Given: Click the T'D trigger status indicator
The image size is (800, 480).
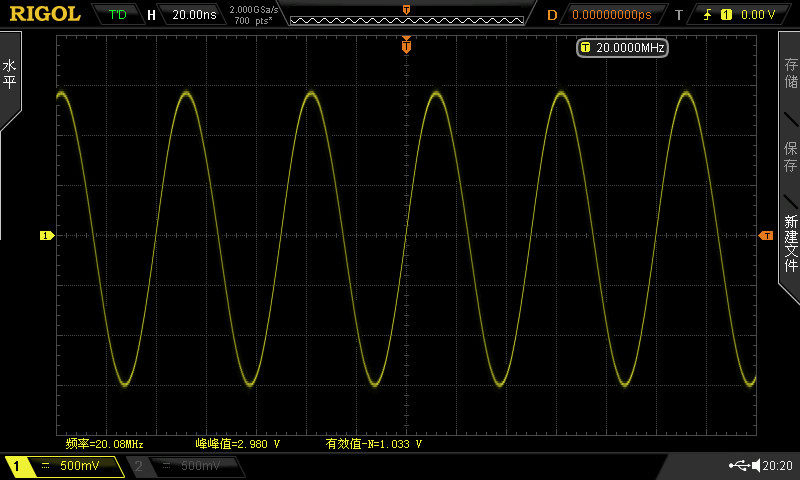Looking at the screenshot, I should tap(117, 15).
